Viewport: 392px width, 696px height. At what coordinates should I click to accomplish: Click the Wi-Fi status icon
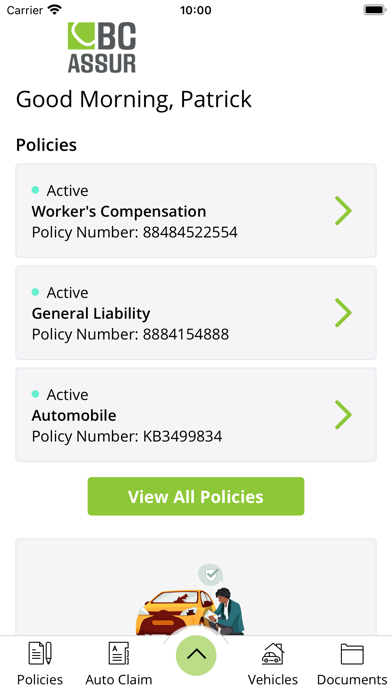coord(55,10)
